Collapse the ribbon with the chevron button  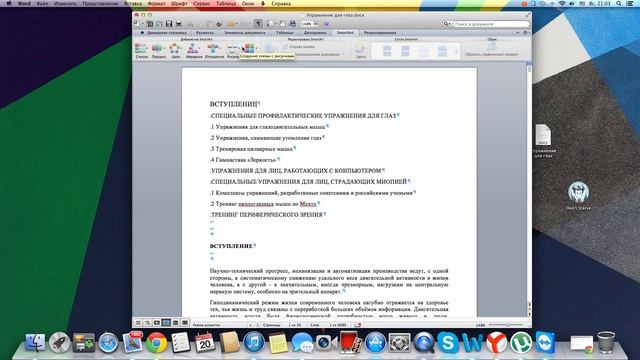point(518,33)
